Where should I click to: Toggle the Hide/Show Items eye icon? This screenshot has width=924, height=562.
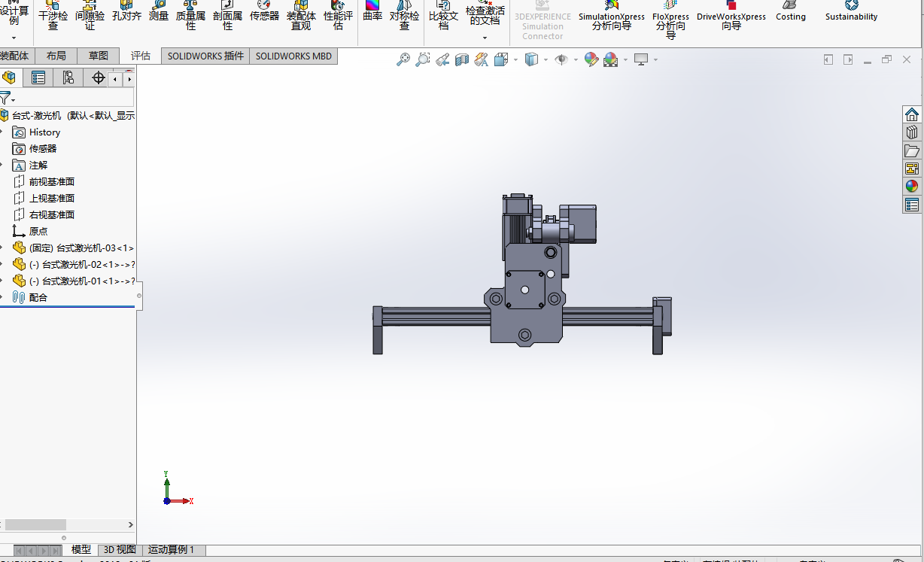coord(561,59)
